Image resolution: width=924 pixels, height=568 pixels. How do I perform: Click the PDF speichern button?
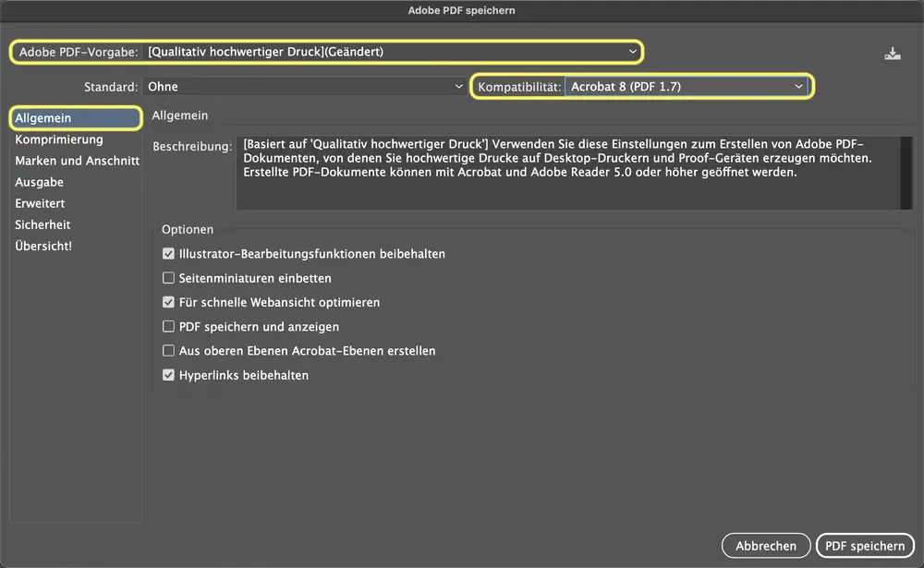click(865, 546)
